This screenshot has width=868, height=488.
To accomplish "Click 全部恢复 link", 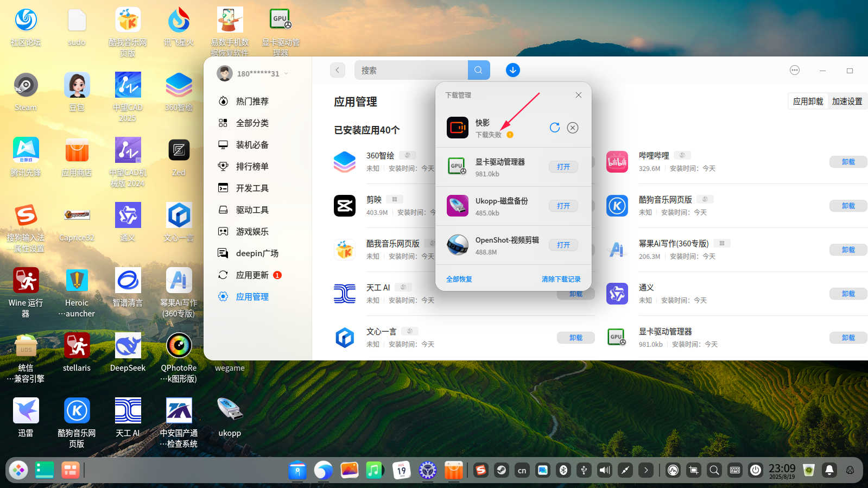I will [x=459, y=279].
